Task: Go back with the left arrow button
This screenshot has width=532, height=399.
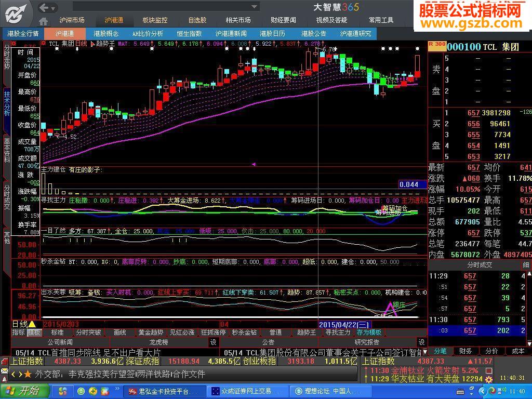Action: point(44,7)
